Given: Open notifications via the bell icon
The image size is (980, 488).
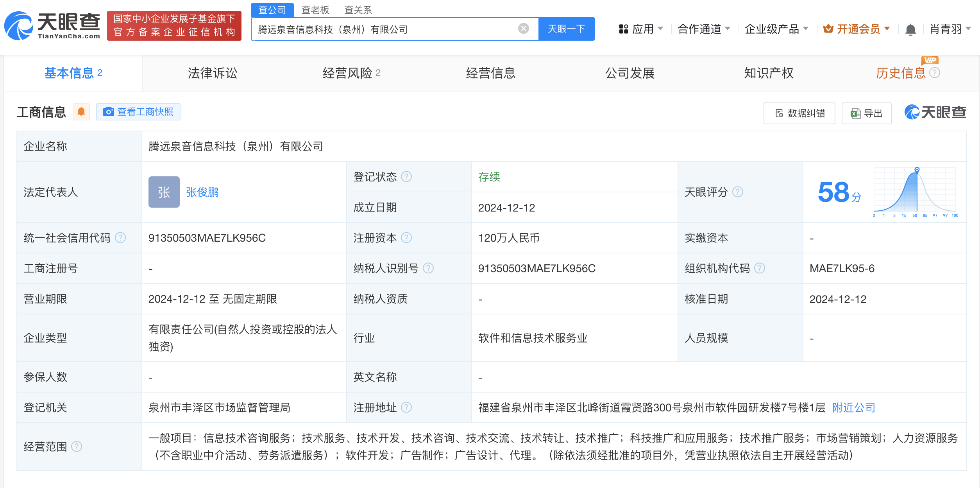Looking at the screenshot, I should point(910,29).
